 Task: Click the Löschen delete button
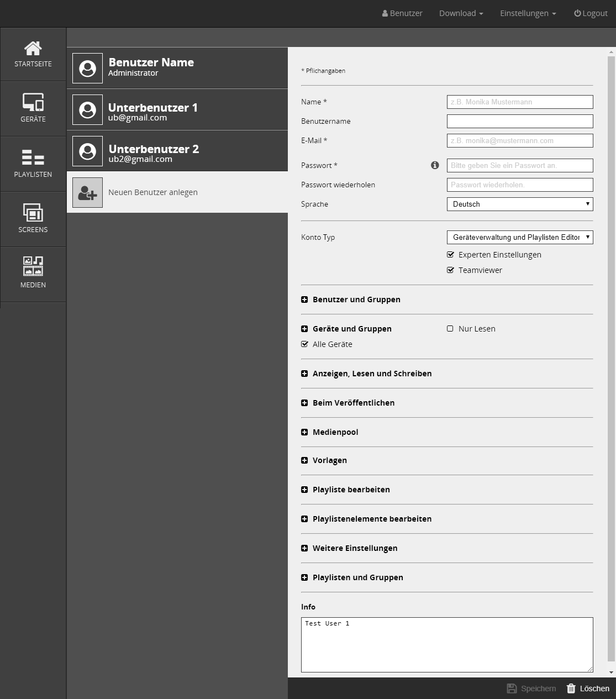[x=588, y=689]
